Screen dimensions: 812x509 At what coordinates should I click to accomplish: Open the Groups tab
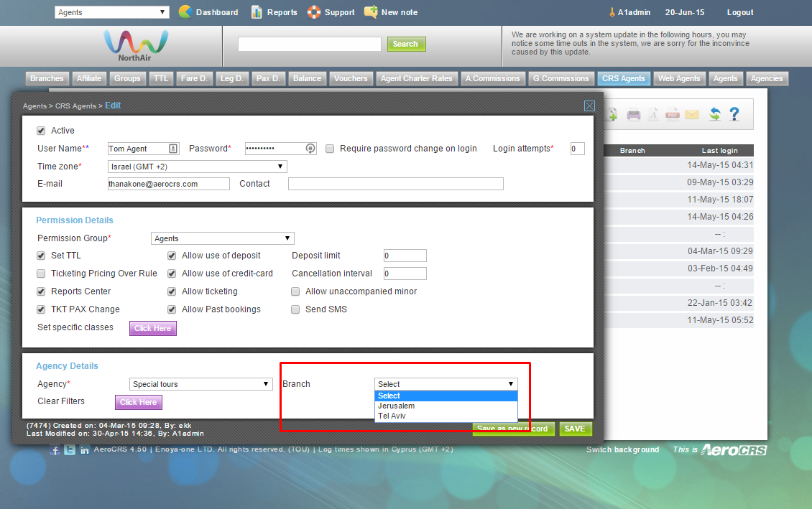[x=127, y=79]
